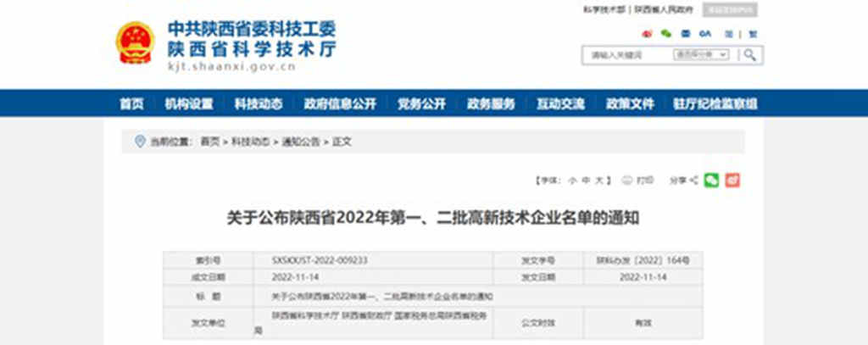This screenshot has width=868, height=345.
Task: Set font size to large (大)
Action: pyautogui.click(x=599, y=181)
